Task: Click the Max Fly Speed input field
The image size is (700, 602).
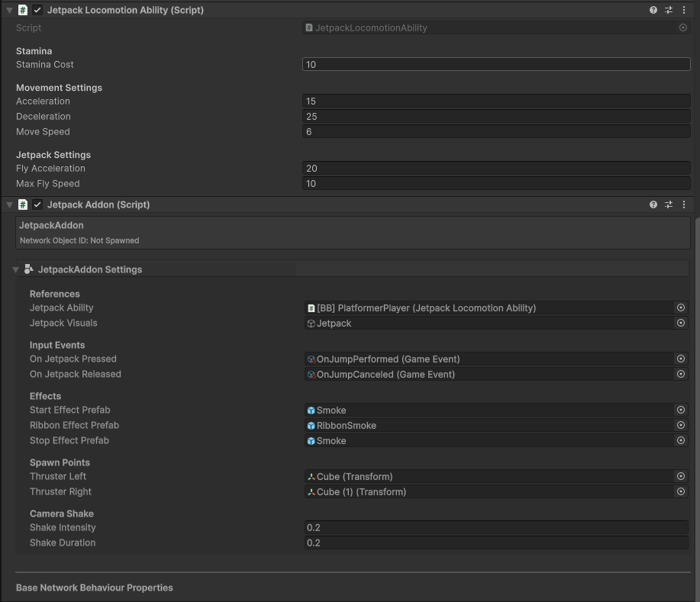Action: 496,184
